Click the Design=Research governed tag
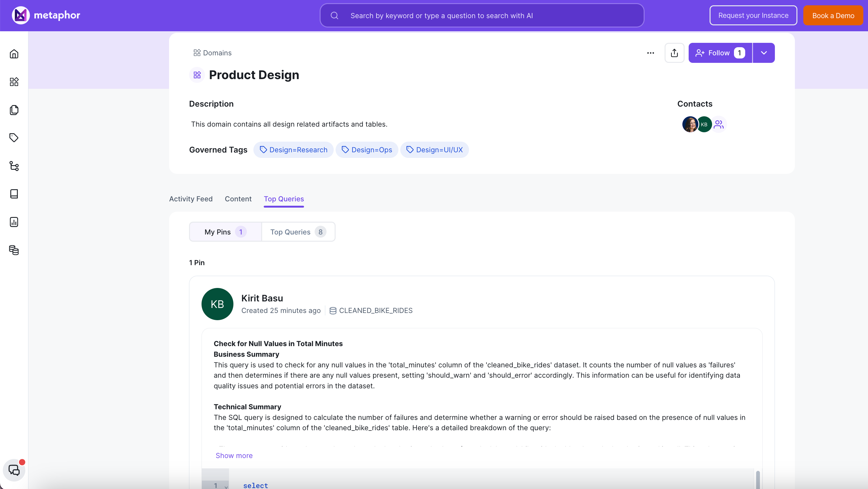Screen dimensions: 868x489 click(x=293, y=150)
